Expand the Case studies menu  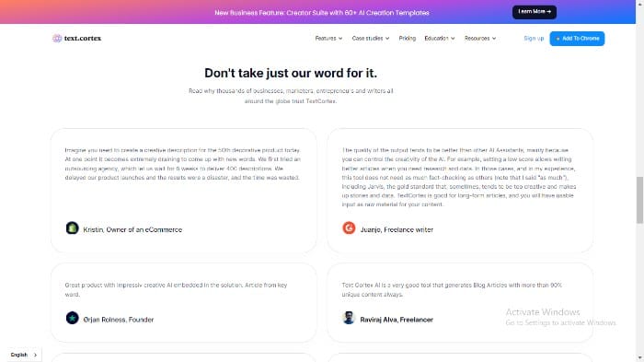[x=371, y=39]
